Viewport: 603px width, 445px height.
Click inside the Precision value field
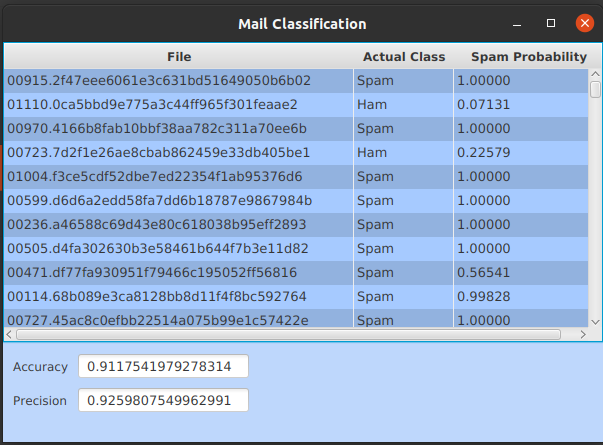(163, 401)
